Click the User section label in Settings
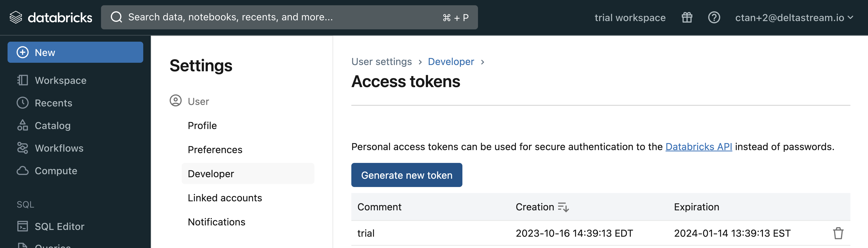868x248 pixels. pos(198,102)
